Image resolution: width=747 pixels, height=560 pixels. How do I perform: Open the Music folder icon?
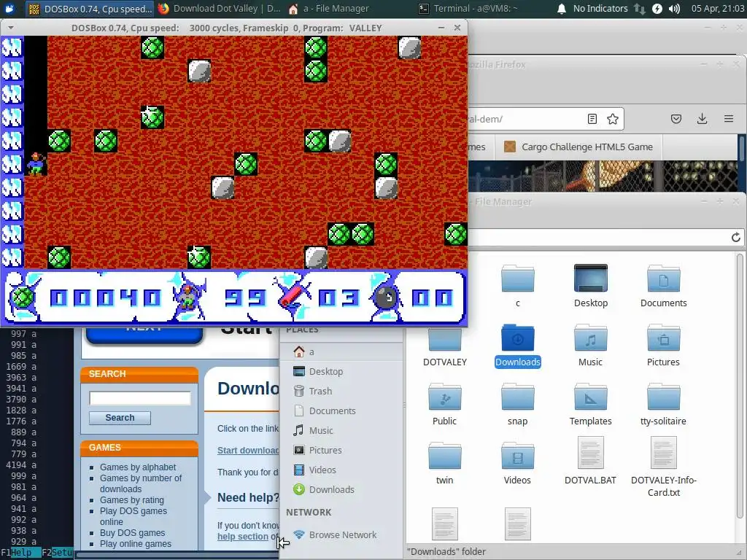point(590,345)
